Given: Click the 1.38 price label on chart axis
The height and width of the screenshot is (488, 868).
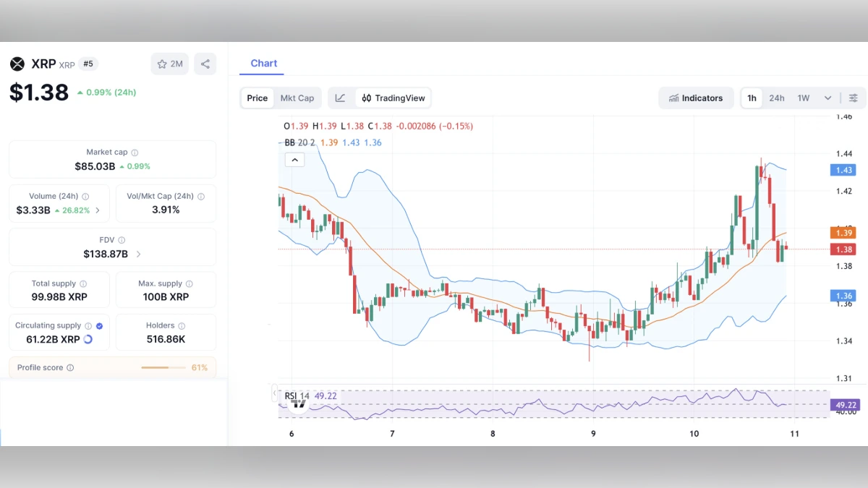Looking at the screenshot, I should click(843, 249).
